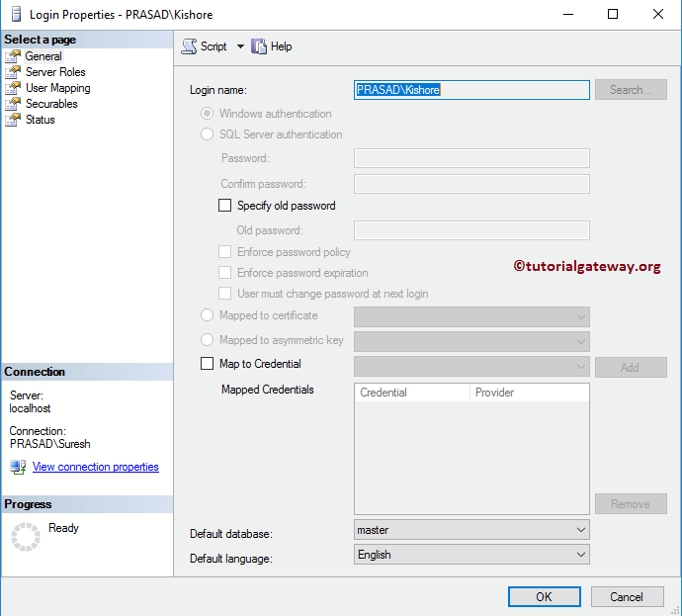
Task: Close the Login Properties window
Action: (x=658, y=14)
